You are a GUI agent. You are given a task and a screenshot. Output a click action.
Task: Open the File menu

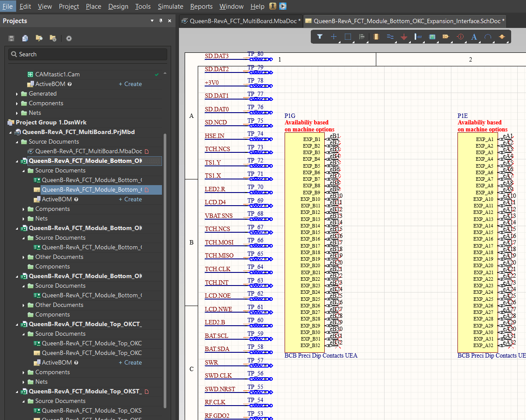pos(7,7)
